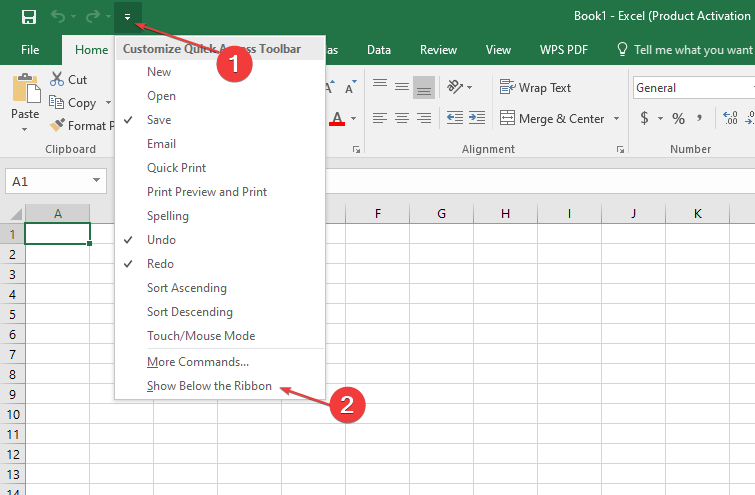This screenshot has width=755, height=495.
Task: Click the Cut scissors icon
Action: [x=57, y=80]
